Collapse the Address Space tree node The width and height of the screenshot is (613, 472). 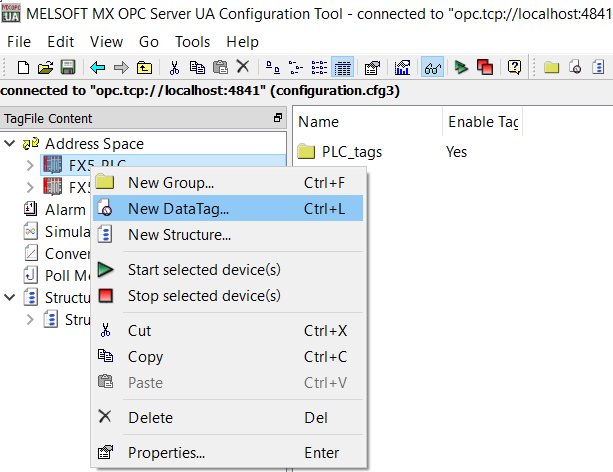9,143
